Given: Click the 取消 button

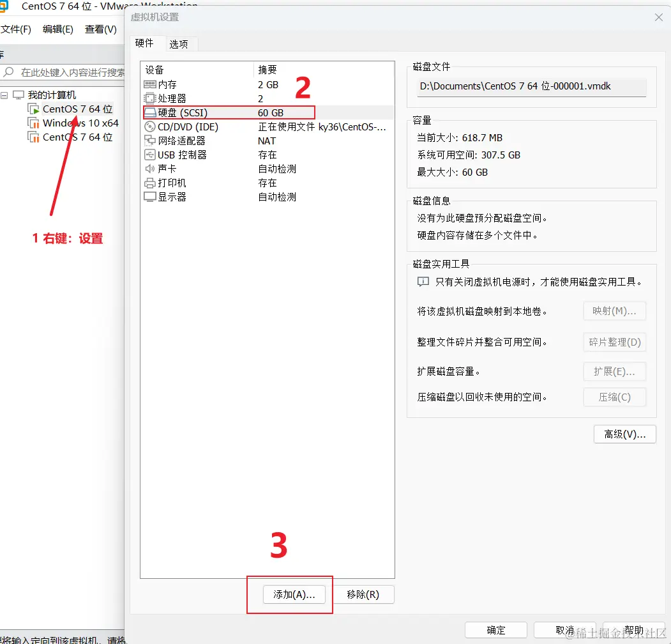Looking at the screenshot, I should coord(565,630).
